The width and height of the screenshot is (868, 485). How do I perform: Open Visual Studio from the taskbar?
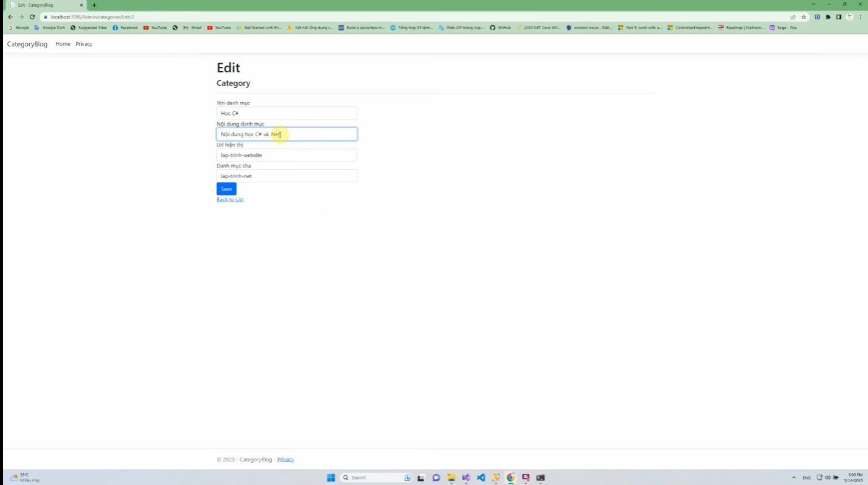point(466,478)
